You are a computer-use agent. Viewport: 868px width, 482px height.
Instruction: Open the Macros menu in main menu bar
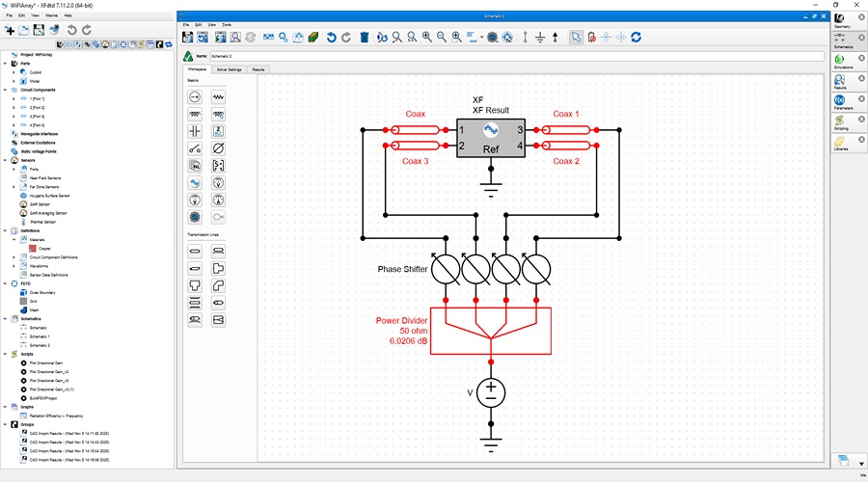pos(51,15)
